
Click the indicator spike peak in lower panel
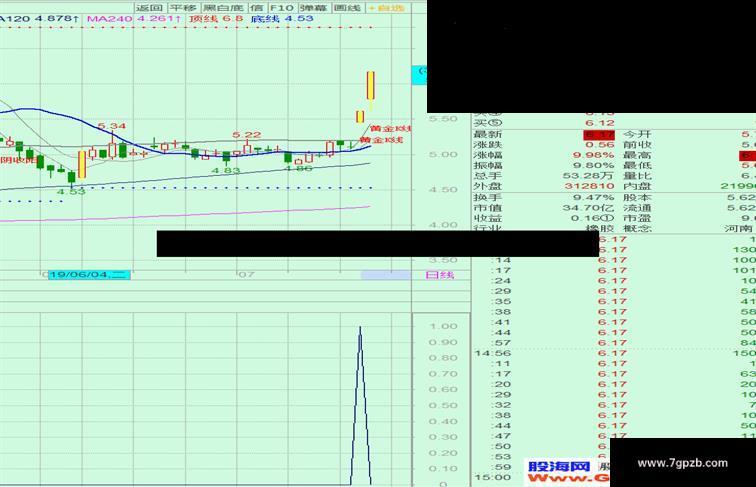(360, 328)
